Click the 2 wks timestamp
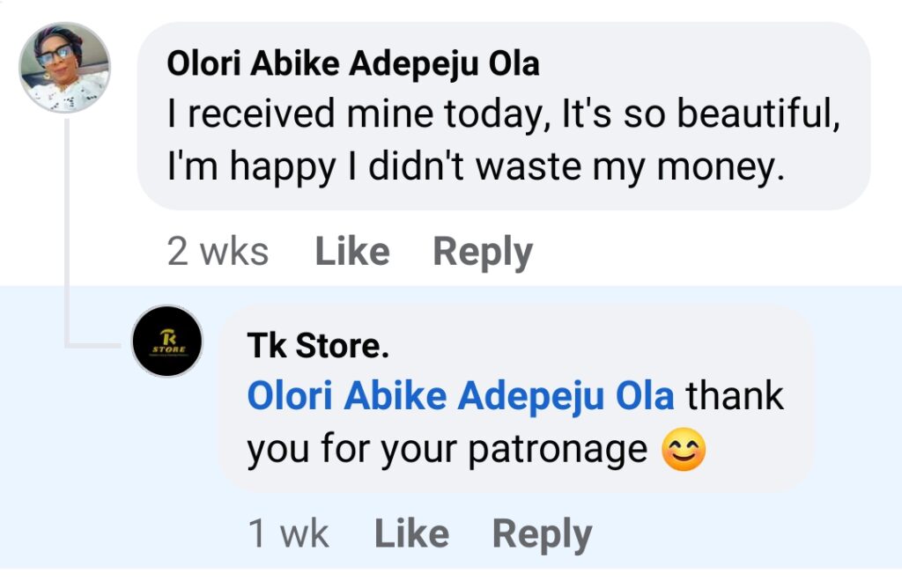Screen dimensions: 902x588 click(x=218, y=253)
